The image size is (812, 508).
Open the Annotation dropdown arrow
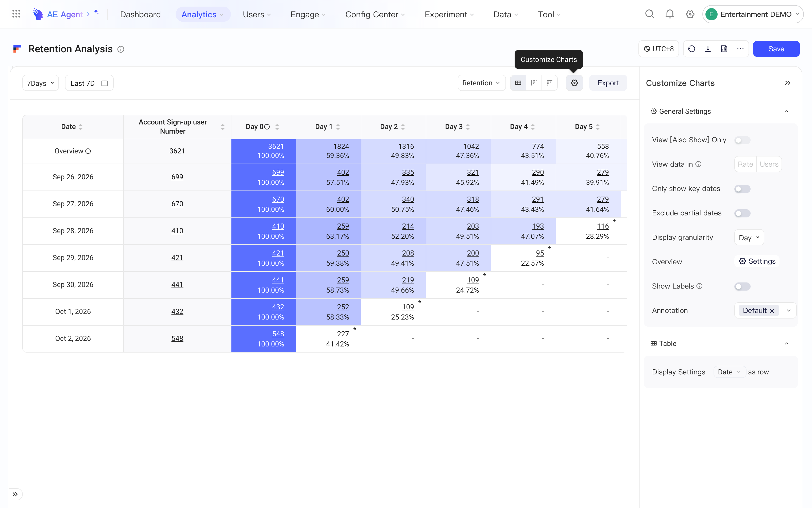pyautogui.click(x=788, y=311)
